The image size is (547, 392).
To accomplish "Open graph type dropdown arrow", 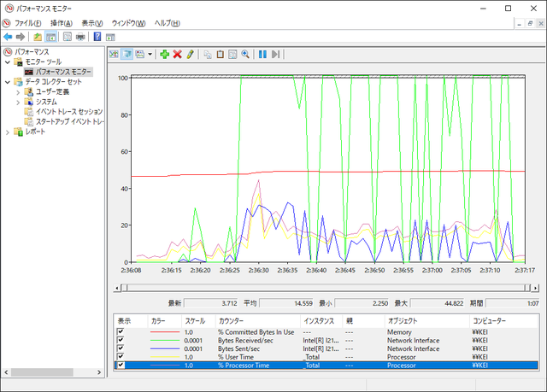I will tap(150, 55).
